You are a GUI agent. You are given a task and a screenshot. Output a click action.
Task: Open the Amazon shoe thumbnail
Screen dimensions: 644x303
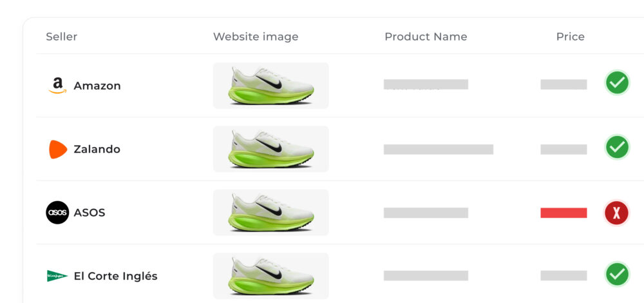point(271,86)
